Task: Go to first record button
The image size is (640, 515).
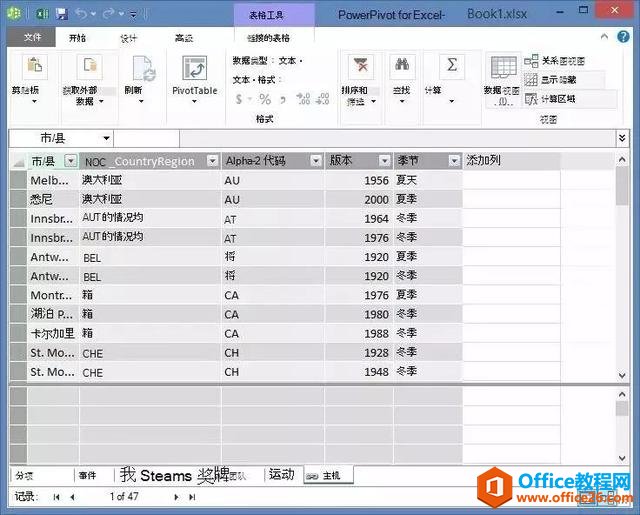Action: coord(57,497)
